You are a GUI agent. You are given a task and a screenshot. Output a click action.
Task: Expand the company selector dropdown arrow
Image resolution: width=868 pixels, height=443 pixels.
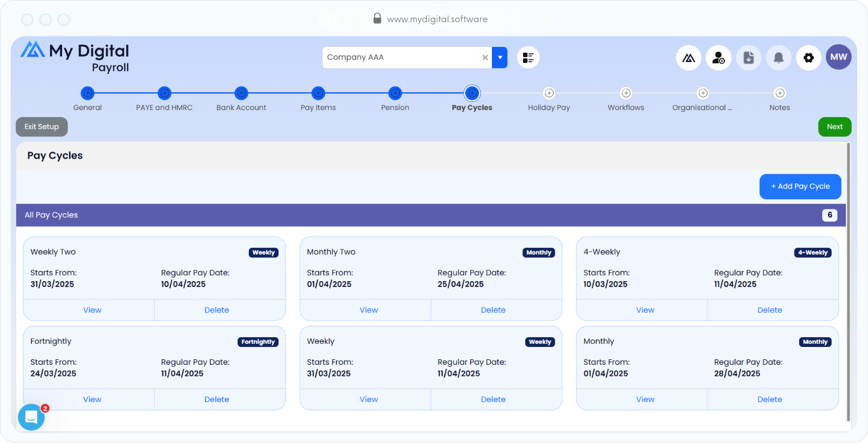[x=500, y=58]
